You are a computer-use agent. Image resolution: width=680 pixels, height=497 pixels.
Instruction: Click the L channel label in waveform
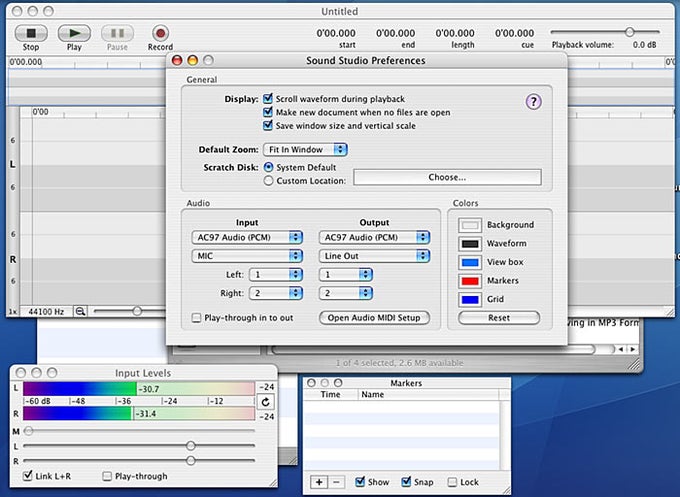coord(13,164)
